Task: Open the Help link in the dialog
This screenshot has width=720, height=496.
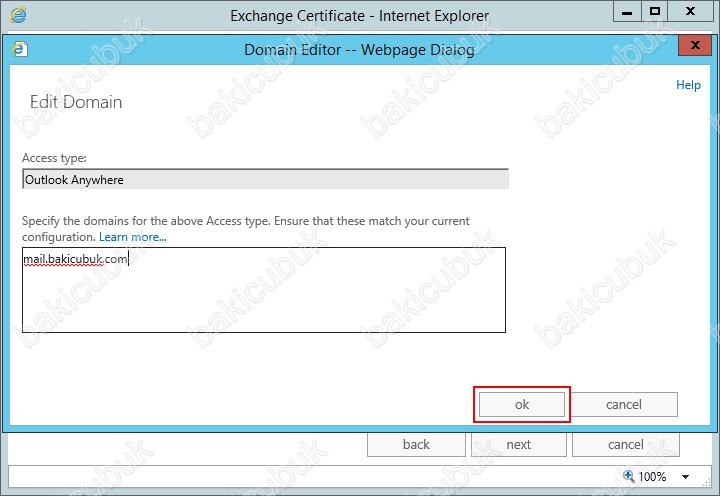Action: pos(688,85)
